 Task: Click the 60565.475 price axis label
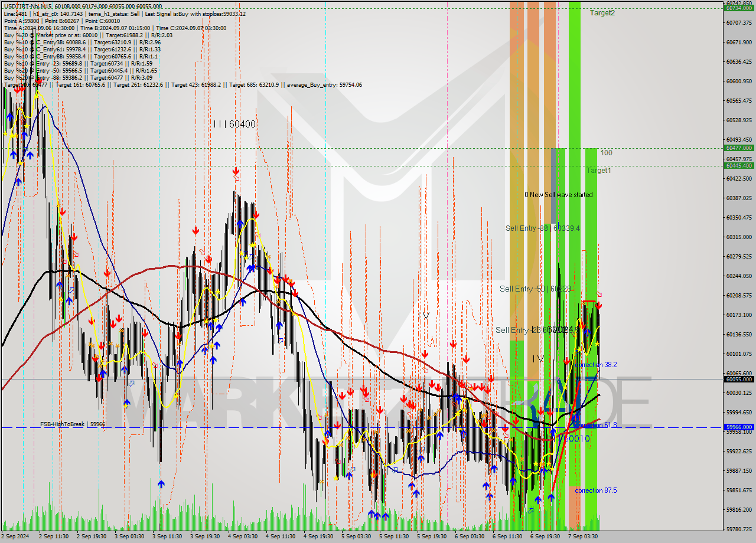pyautogui.click(x=740, y=100)
